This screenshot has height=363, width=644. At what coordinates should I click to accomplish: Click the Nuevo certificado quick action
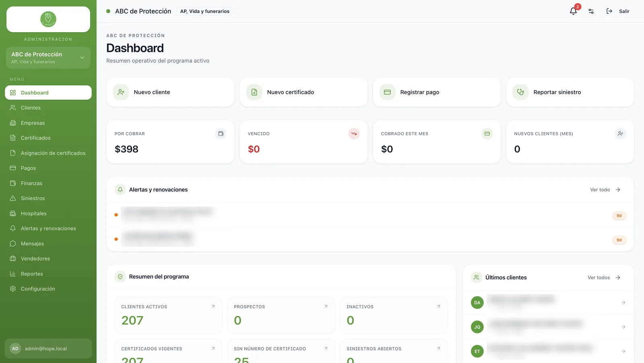[303, 92]
